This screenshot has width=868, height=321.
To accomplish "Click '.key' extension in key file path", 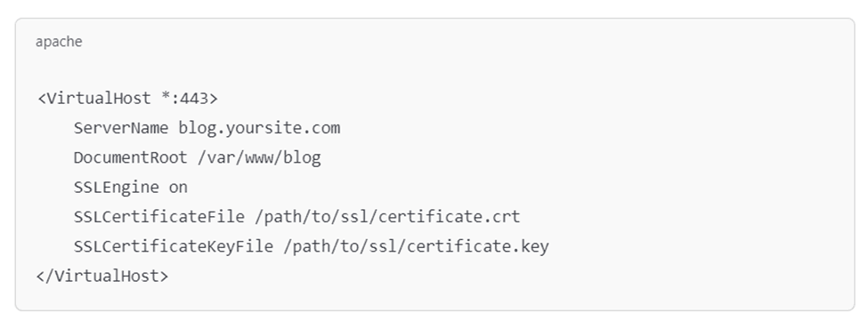I will pyautogui.click(x=531, y=247).
